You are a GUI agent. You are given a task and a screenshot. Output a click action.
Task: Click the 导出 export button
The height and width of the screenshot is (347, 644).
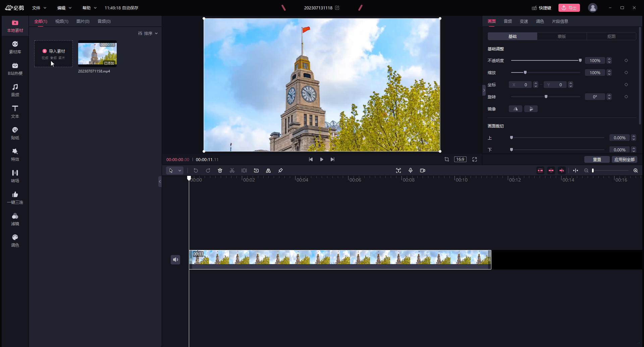[569, 8]
